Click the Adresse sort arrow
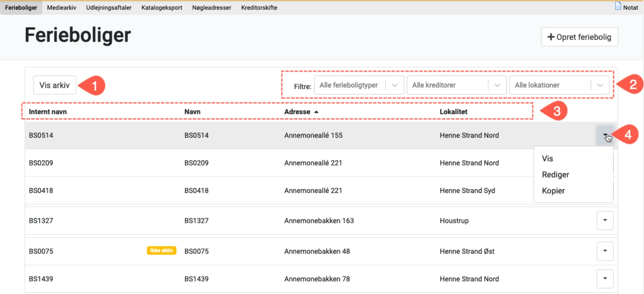 (x=316, y=112)
